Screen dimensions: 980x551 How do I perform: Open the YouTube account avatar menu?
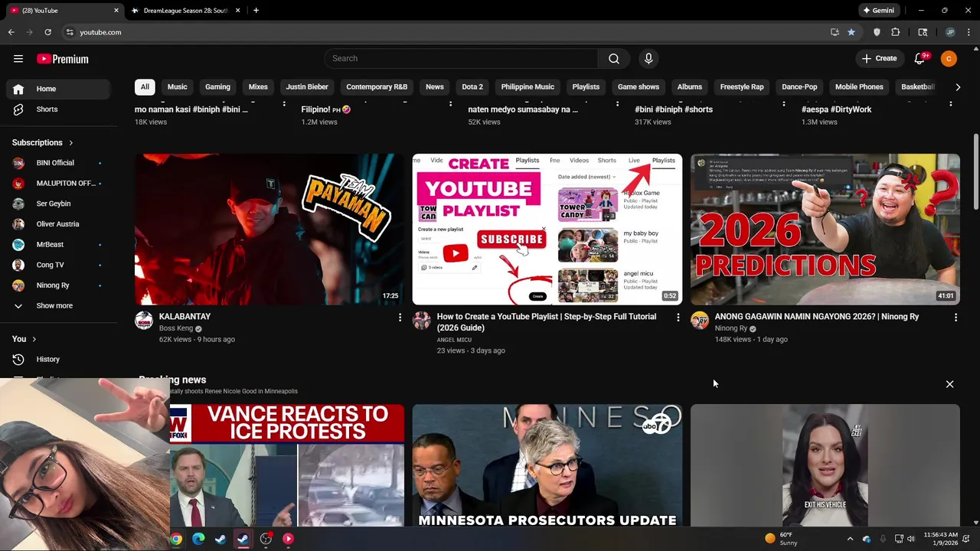tap(949, 59)
